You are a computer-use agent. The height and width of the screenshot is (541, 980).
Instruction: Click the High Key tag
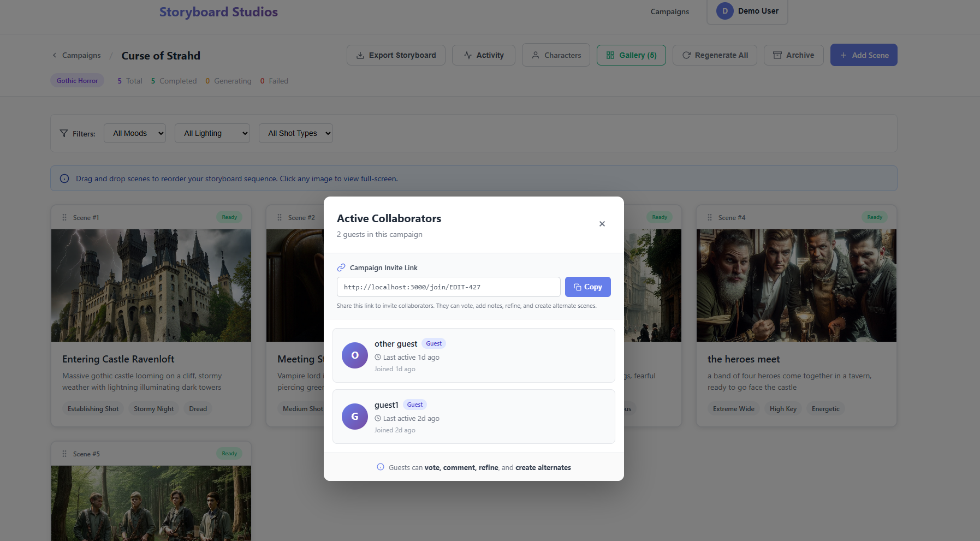point(783,409)
